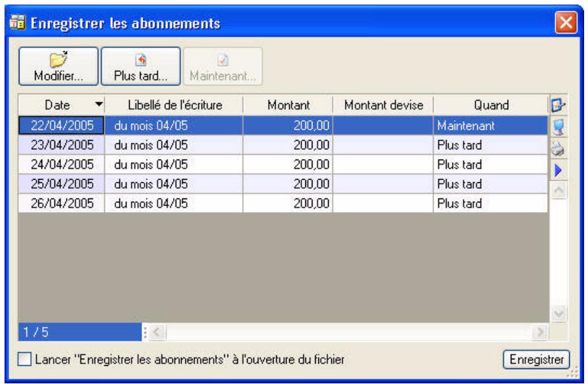Click Plus tard cell of the 24/04/2005 row
Viewport: 588px width, 384px height.
coord(491,164)
